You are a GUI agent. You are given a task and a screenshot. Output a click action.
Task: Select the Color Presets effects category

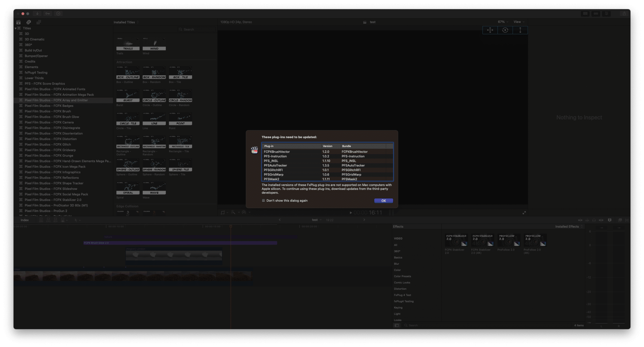(x=402, y=276)
